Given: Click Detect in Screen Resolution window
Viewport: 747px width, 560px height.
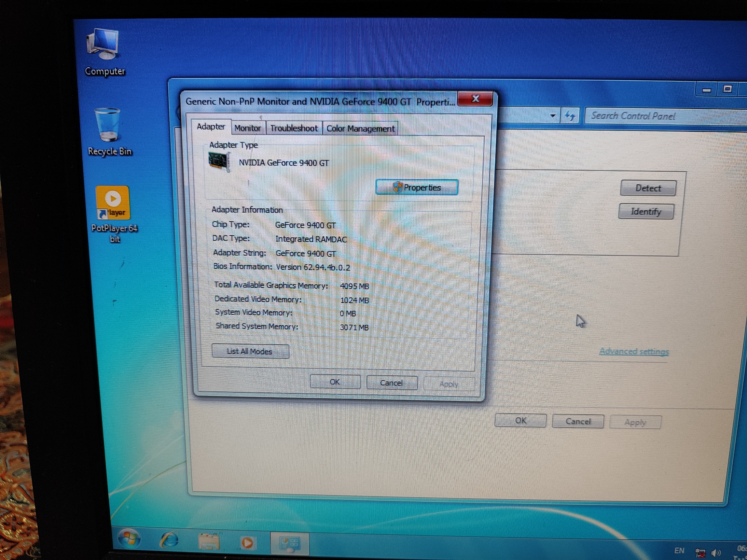Looking at the screenshot, I should pyautogui.click(x=648, y=188).
